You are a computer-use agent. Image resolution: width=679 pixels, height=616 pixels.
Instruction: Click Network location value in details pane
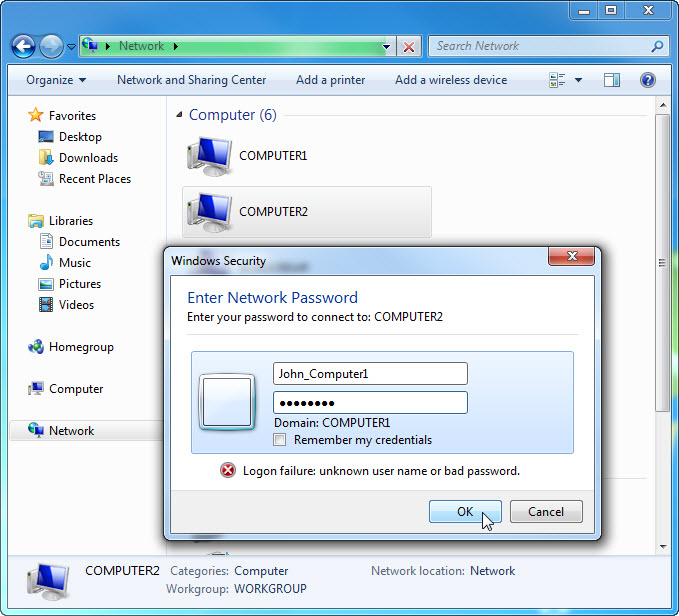(x=492, y=571)
